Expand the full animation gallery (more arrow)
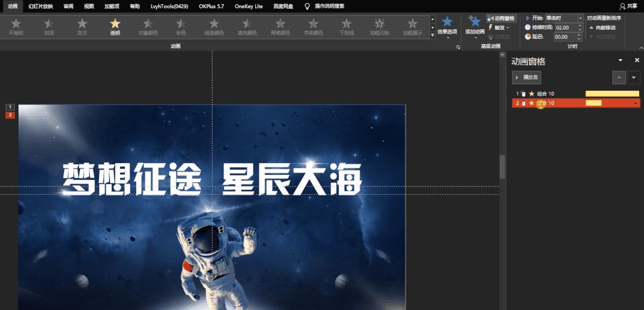 [x=433, y=35]
